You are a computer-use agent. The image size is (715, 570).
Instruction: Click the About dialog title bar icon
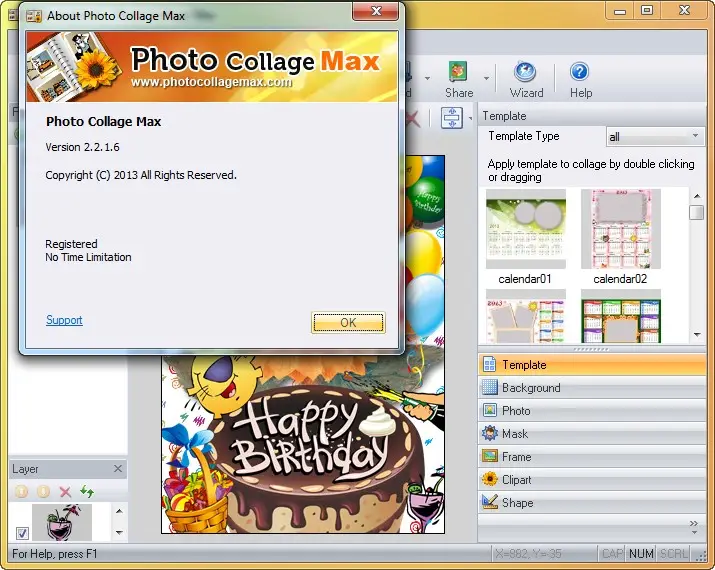click(x=34, y=16)
